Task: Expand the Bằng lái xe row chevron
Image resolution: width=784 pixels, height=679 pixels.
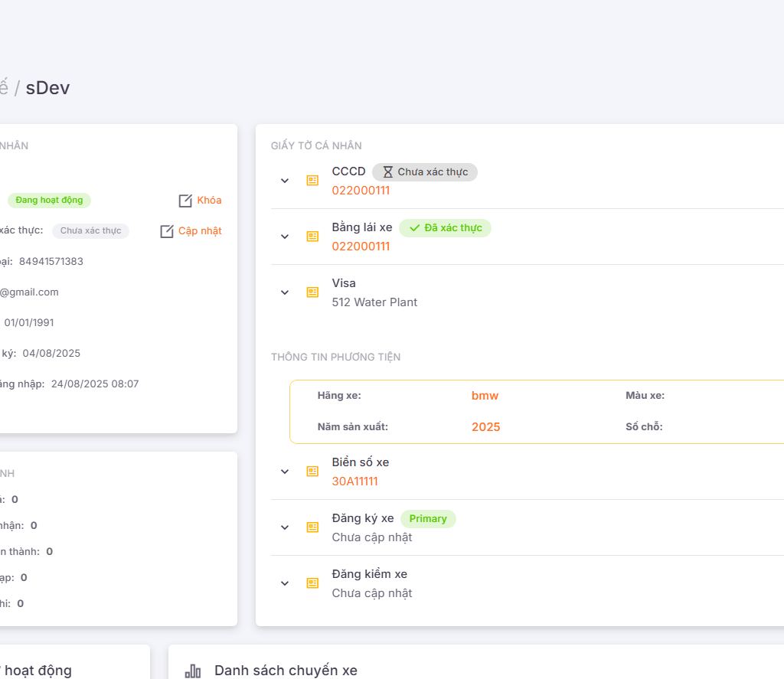Action: pos(285,237)
